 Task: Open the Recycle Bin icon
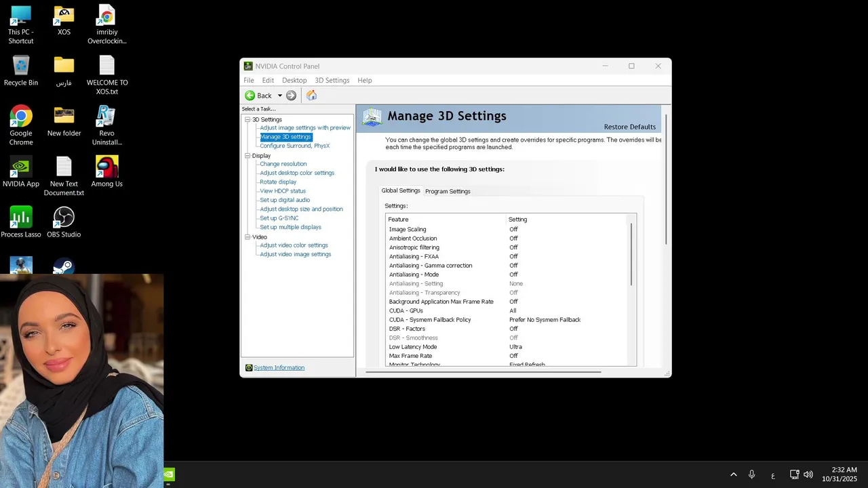(21, 71)
